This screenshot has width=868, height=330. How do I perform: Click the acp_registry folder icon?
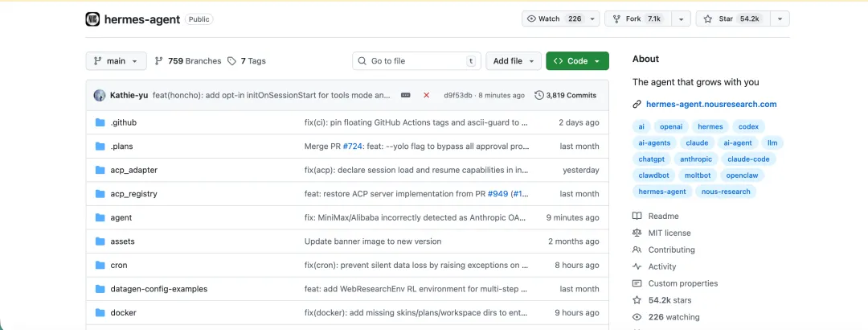100,194
